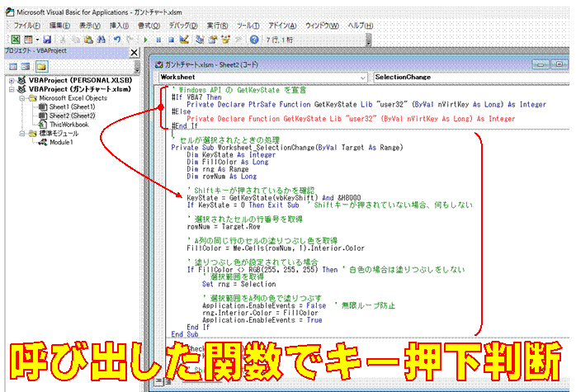Click the Reset stop square icon
Image resolution: width=576 pixels, height=392 pixels.
tap(171, 40)
